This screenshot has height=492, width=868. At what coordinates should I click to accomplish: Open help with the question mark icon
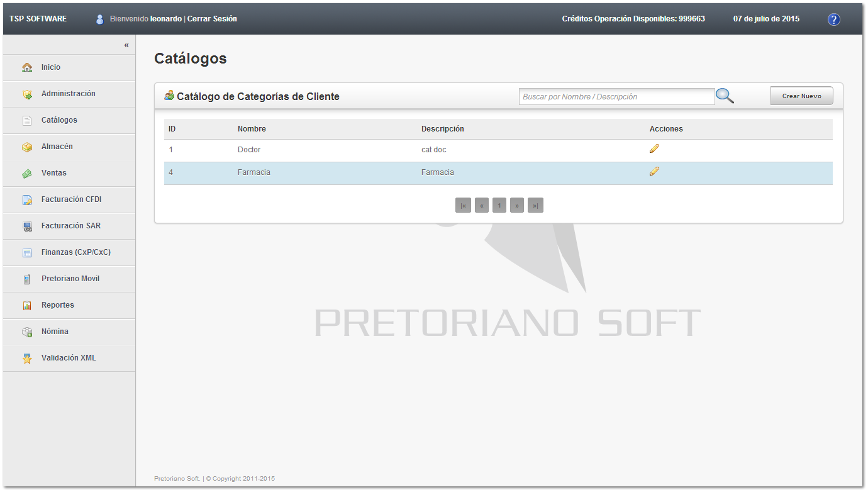click(834, 20)
